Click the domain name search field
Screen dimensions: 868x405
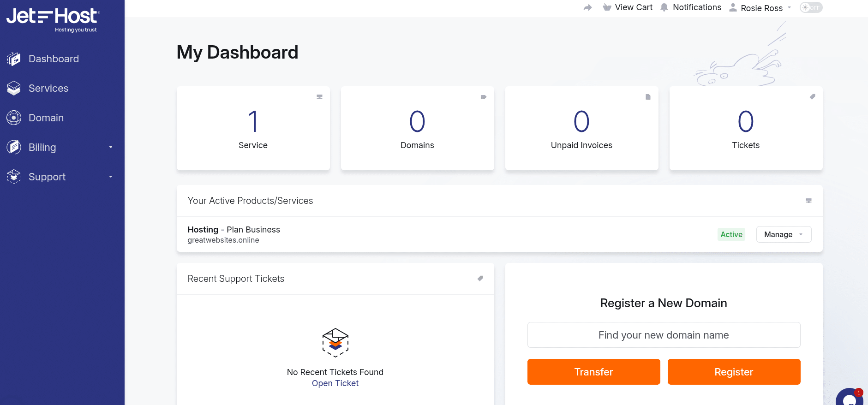[x=664, y=335]
